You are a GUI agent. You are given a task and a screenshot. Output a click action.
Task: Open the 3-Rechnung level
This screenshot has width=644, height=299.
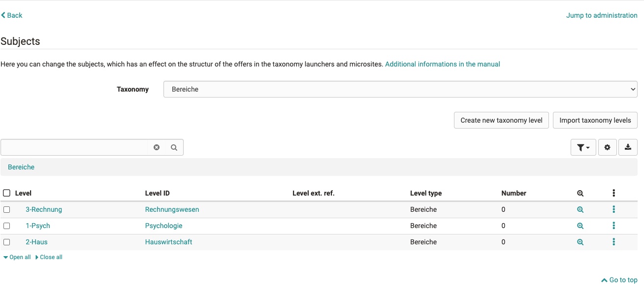click(x=44, y=209)
